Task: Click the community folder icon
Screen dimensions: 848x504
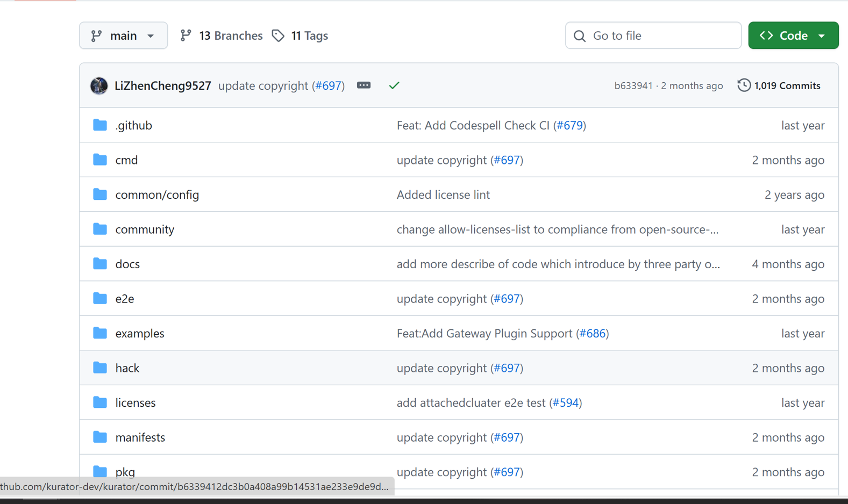Action: pyautogui.click(x=100, y=229)
